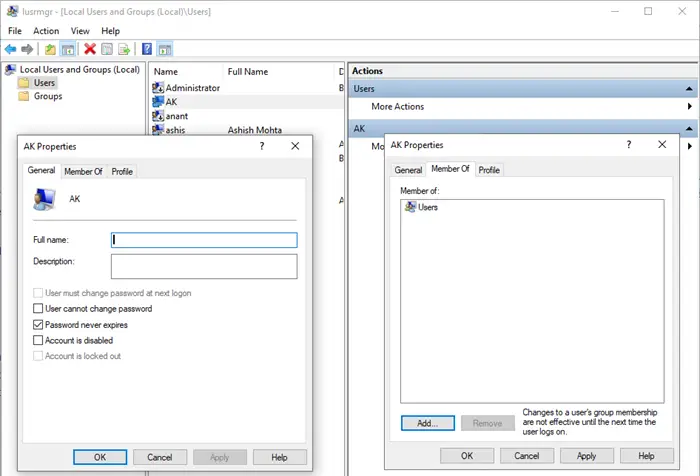Click the Forward arrow toolbar icon
Viewport: 700px width, 476px height.
tap(27, 49)
